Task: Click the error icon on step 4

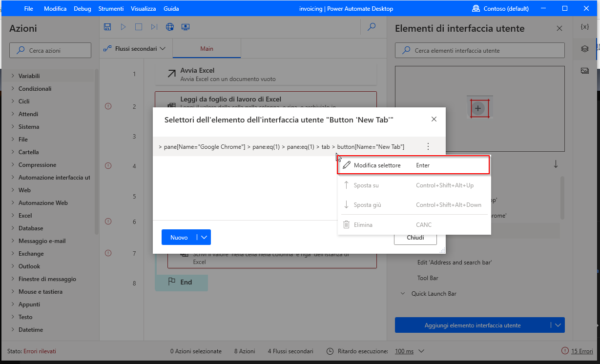Action: (108, 166)
